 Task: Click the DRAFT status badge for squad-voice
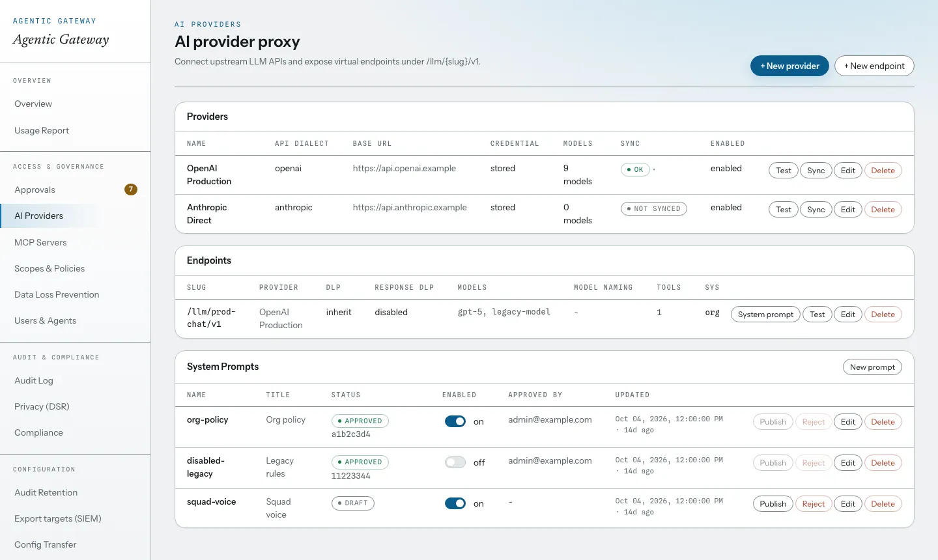click(353, 503)
